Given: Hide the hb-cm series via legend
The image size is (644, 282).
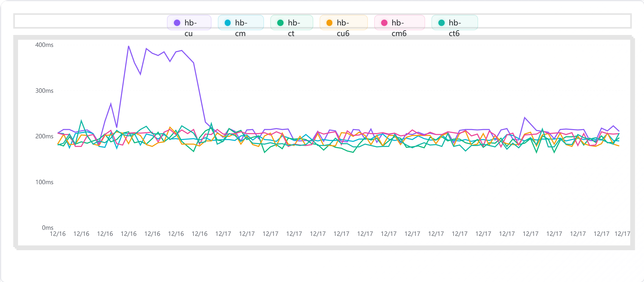Looking at the screenshot, I should point(241,23).
